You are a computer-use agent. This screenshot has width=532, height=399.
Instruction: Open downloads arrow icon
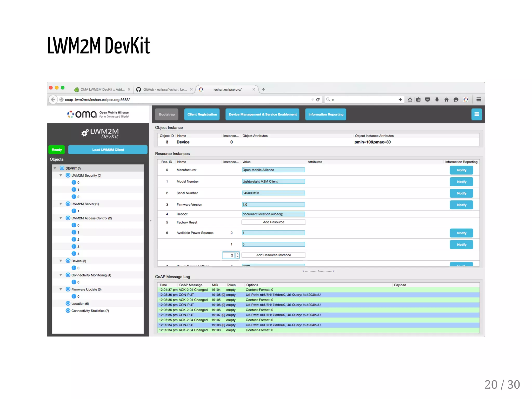(x=437, y=99)
